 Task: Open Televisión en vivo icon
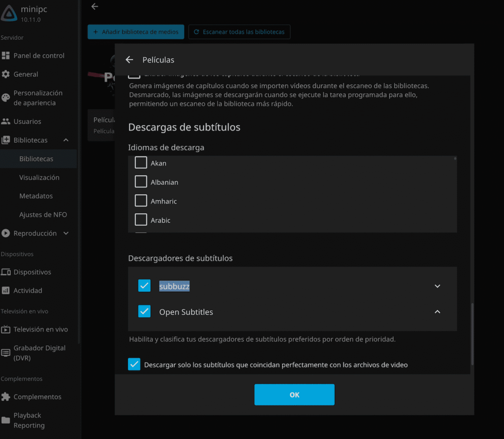coord(6,330)
